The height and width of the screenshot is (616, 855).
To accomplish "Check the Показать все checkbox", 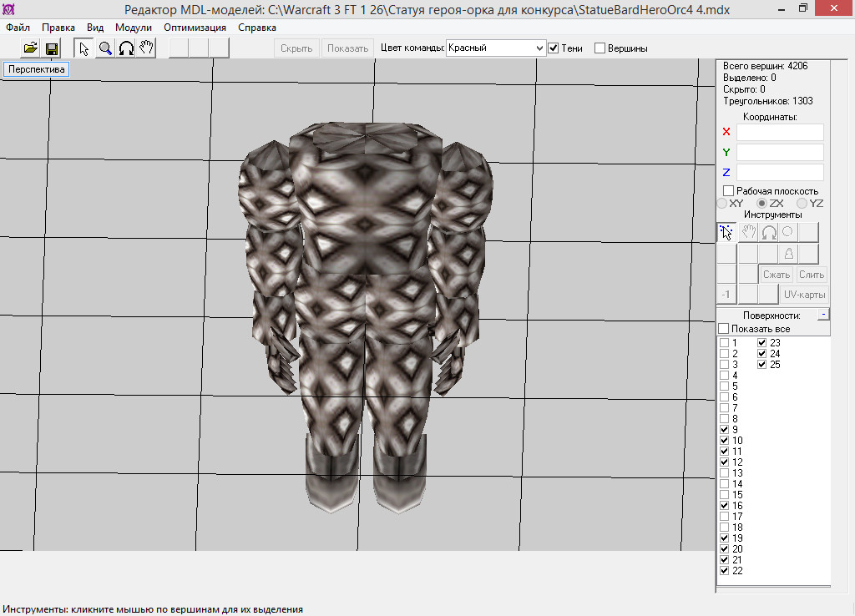I will point(724,329).
